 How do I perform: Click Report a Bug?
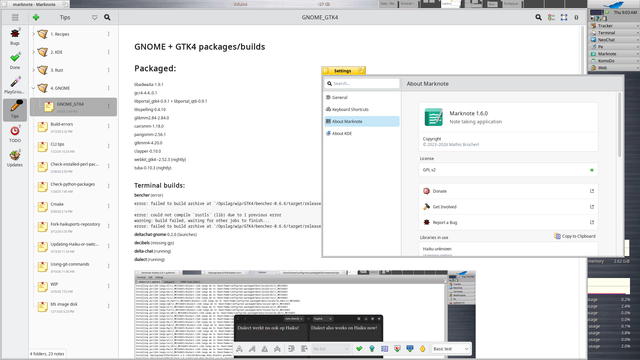(x=508, y=222)
